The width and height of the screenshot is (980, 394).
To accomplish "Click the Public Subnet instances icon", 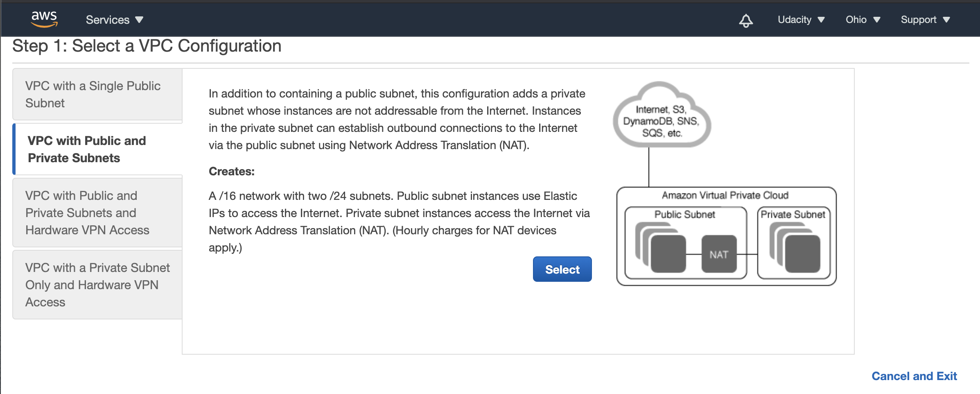I will tap(660, 247).
